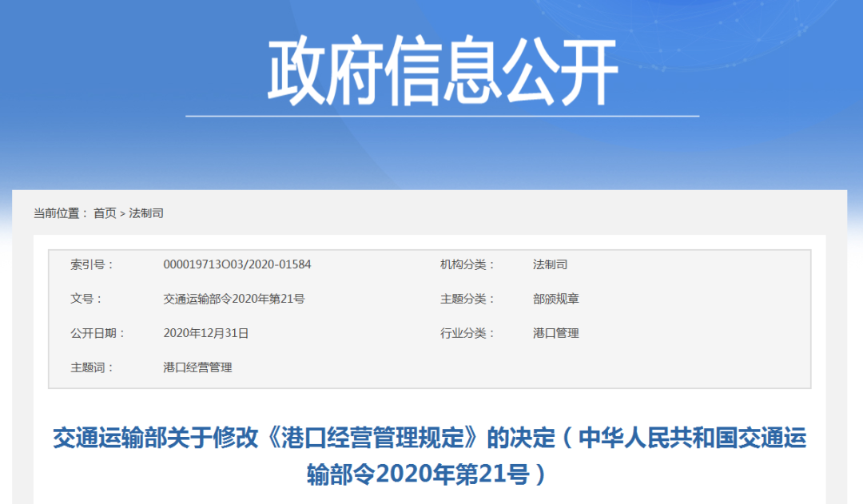Select document number 交通运输部令2020年第21号 in the info table
Viewport: 863px width, 504px height.
pyautogui.click(x=234, y=299)
